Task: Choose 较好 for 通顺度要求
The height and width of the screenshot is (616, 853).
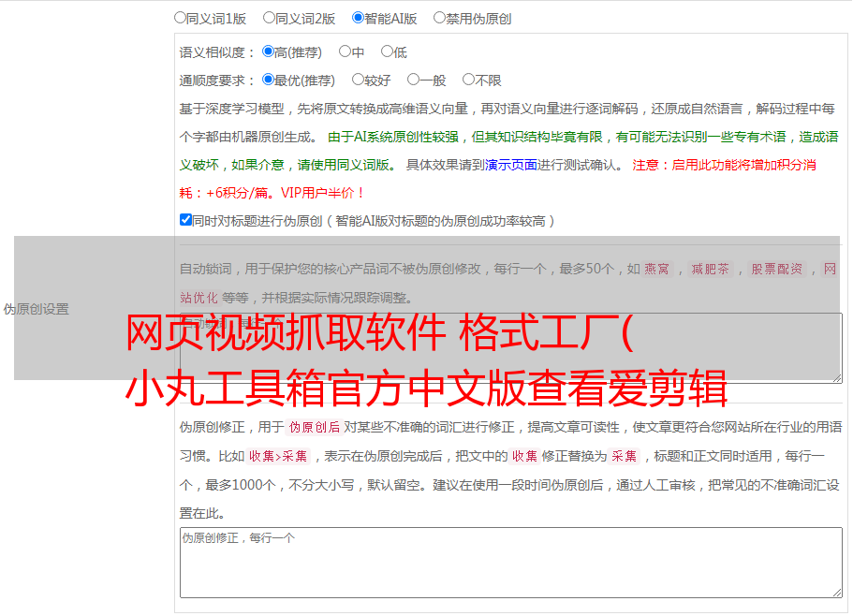Action: (x=358, y=80)
